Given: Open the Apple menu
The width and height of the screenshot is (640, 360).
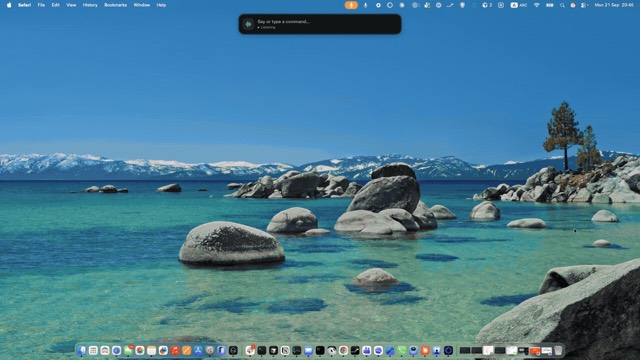Looking at the screenshot, I should pyautogui.click(x=9, y=5).
